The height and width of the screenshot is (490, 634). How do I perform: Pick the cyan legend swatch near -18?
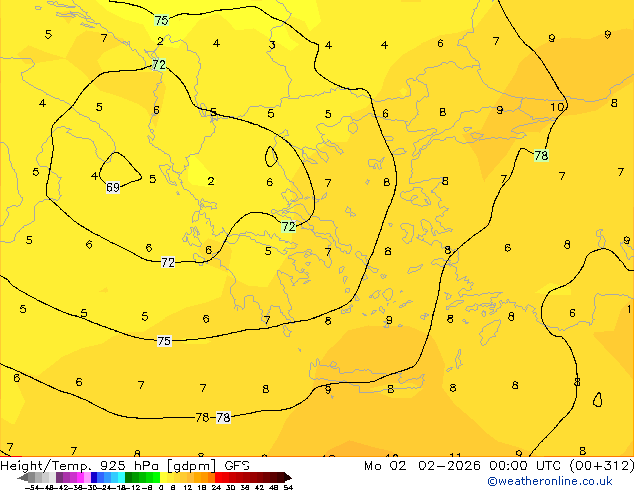click(x=121, y=477)
